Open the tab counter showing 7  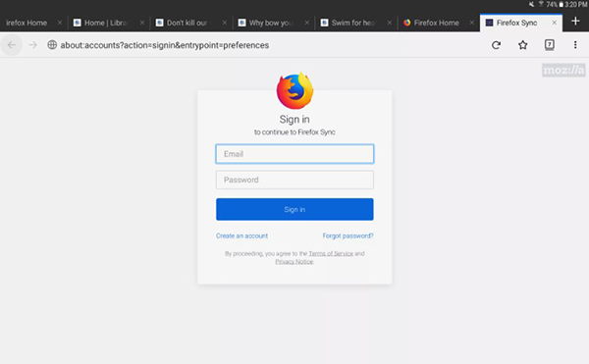point(549,45)
